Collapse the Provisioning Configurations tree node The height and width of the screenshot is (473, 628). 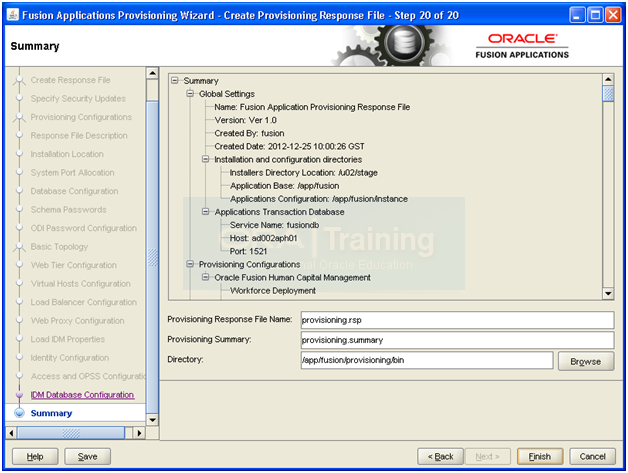pyautogui.click(x=190, y=264)
